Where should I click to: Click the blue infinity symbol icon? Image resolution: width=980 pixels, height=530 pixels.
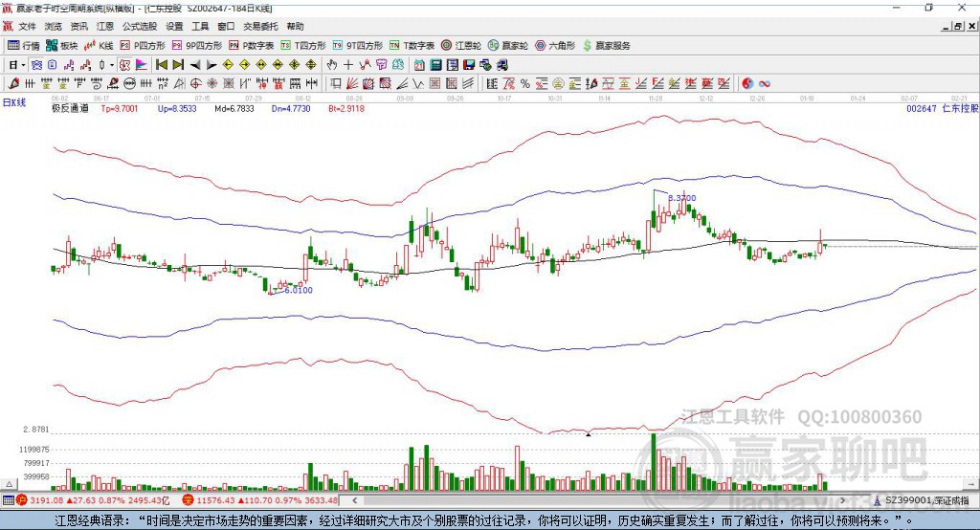[x=765, y=83]
